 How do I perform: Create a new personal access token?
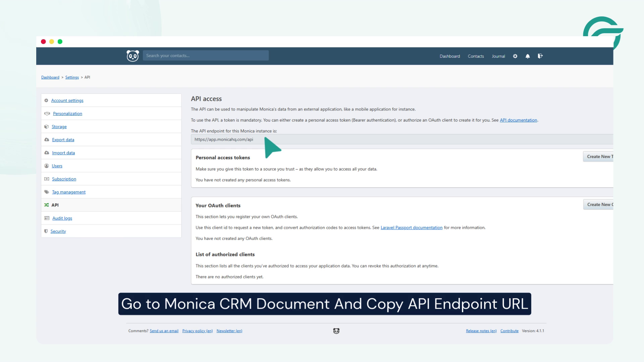coord(598,157)
